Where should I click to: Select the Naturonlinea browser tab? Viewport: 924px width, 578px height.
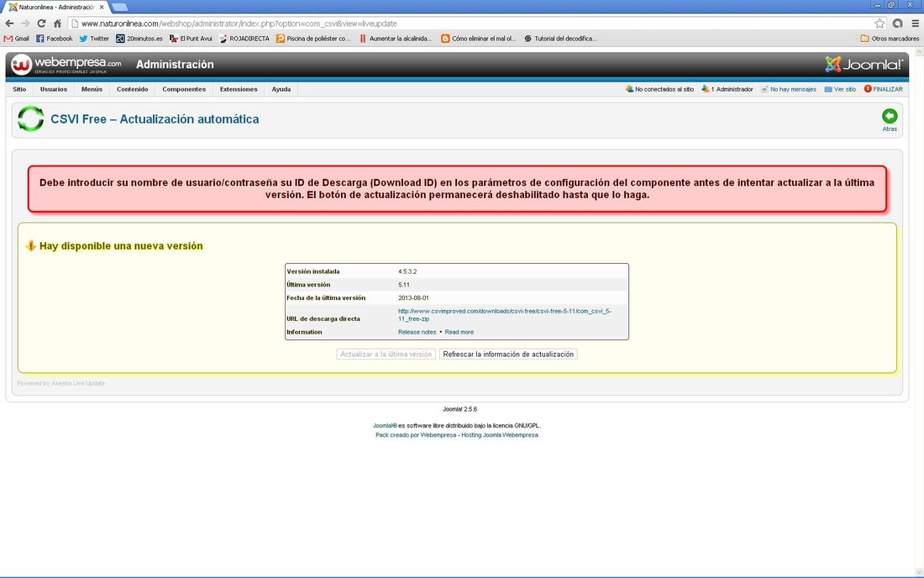[x=56, y=7]
